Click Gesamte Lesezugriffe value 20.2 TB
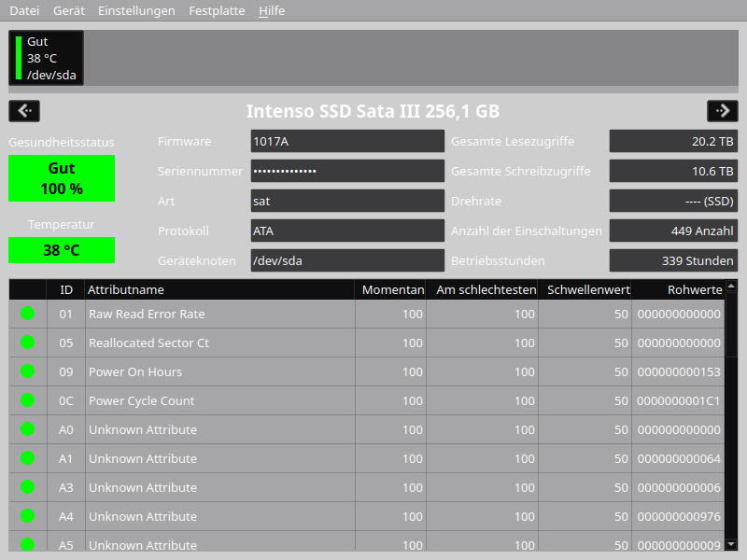Screen dimensions: 747x560 673,142
